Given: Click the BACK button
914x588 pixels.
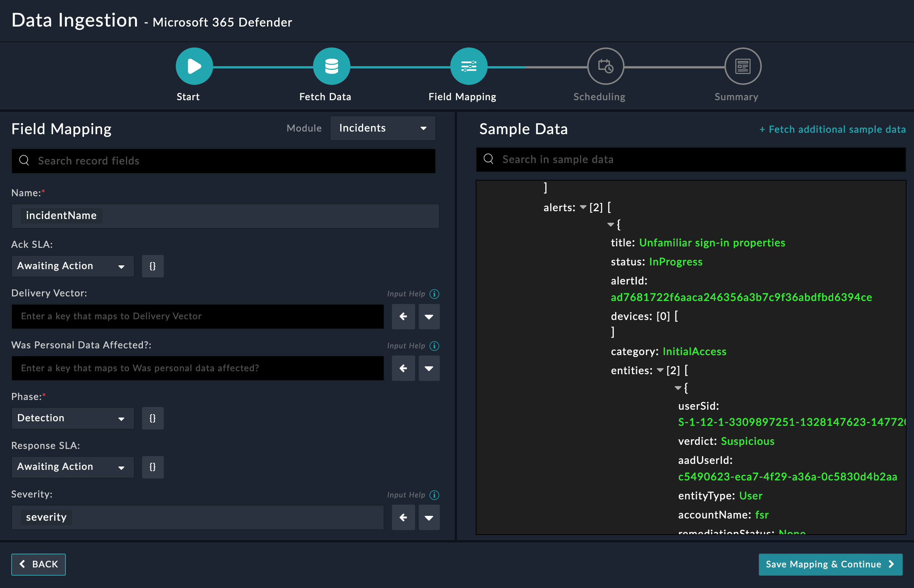Looking at the screenshot, I should coord(39,564).
